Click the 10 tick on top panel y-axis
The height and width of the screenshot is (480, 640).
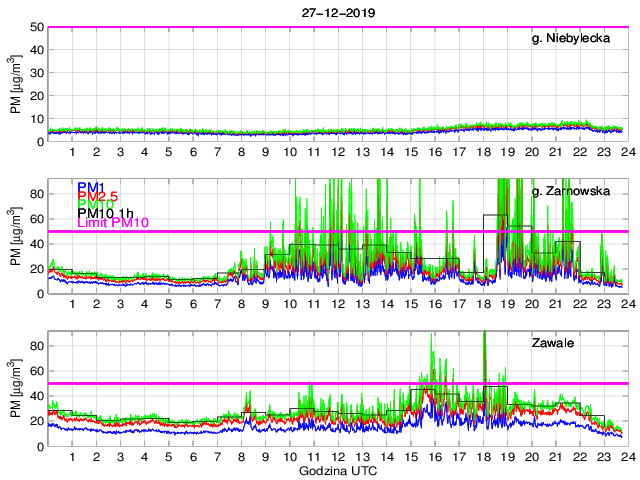click(x=35, y=119)
